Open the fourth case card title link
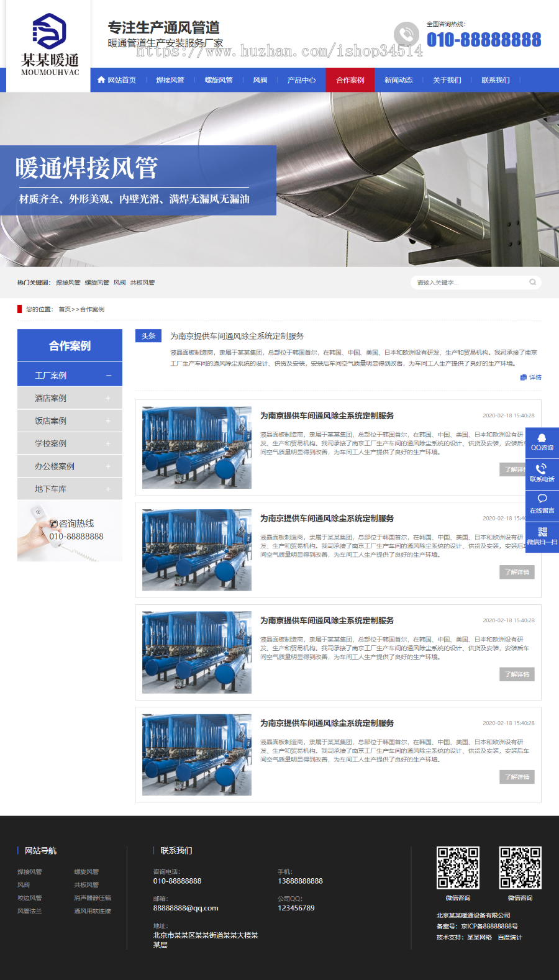Screen dimensions: 559x980 (327, 723)
